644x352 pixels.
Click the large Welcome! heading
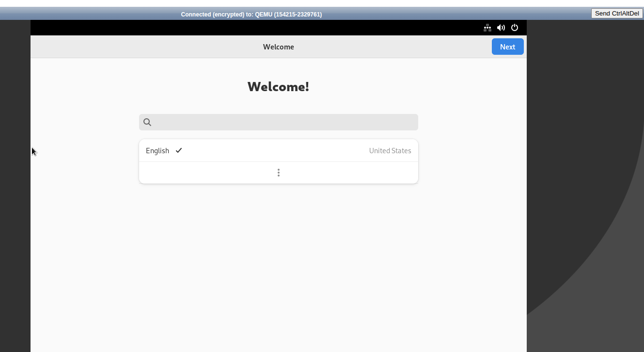[x=278, y=87]
